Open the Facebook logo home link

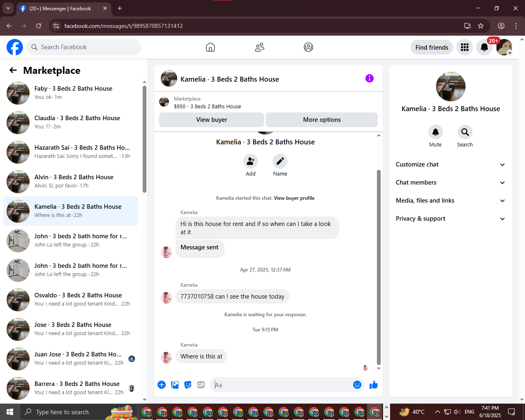coord(15,47)
